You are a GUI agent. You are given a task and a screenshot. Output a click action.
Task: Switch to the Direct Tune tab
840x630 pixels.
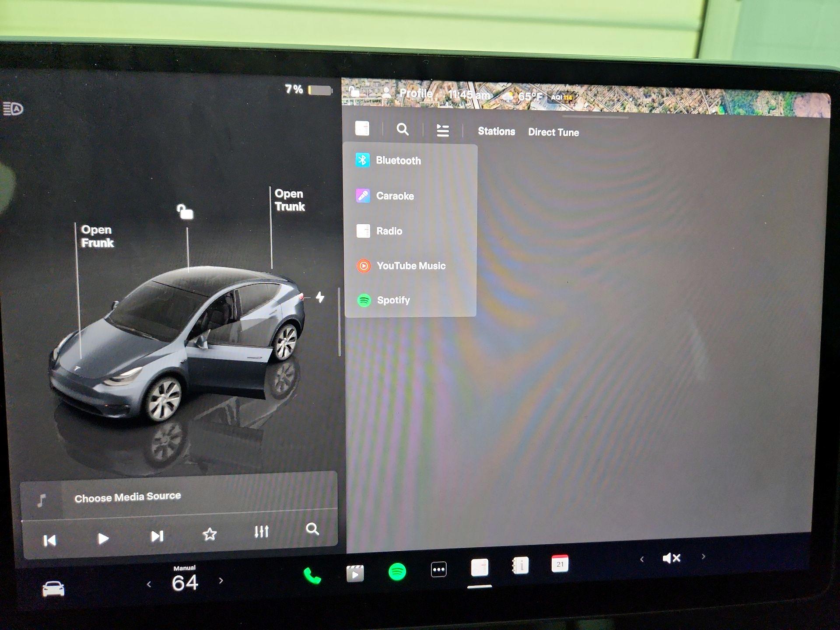pyautogui.click(x=553, y=132)
